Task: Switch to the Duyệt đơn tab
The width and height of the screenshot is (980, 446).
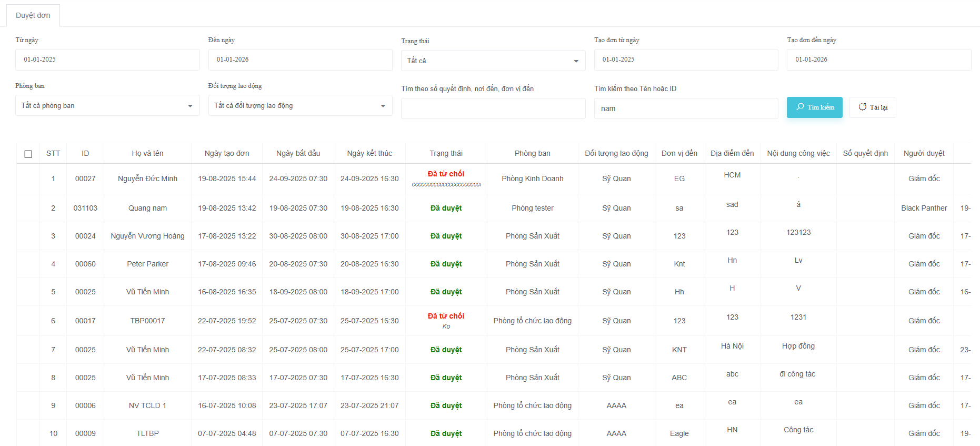Action: (x=33, y=15)
